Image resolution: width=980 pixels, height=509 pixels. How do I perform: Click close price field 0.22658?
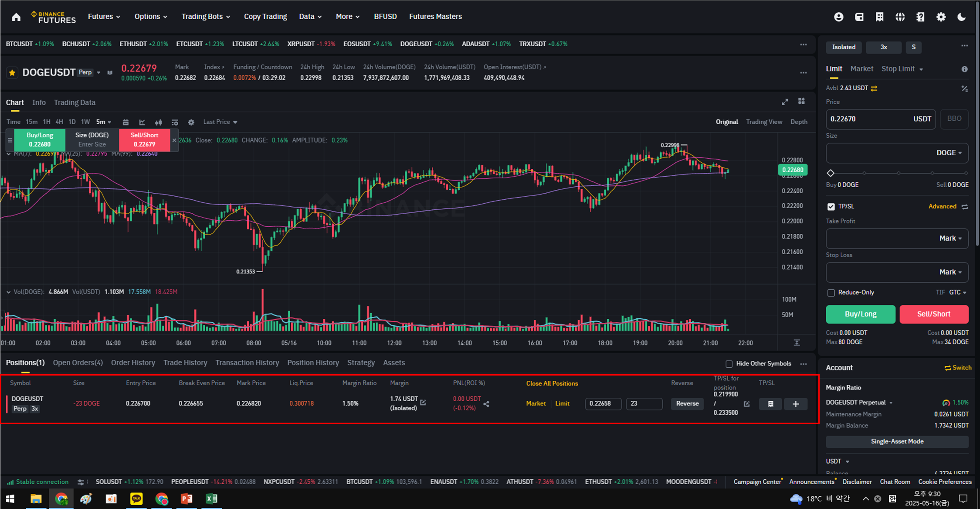(x=603, y=404)
